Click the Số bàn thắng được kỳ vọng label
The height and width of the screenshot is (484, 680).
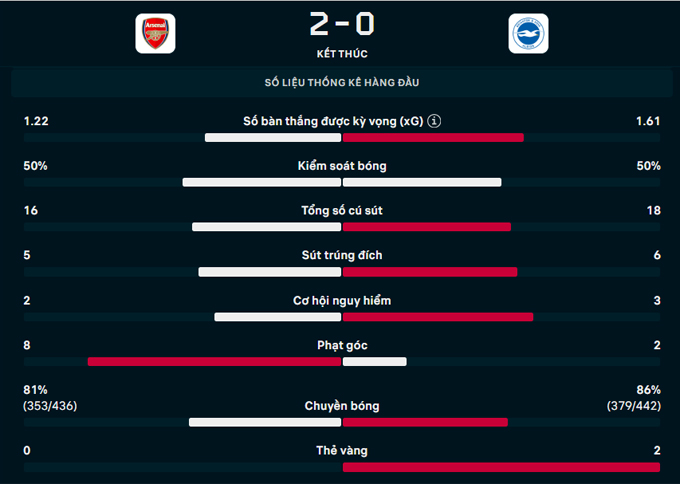pyautogui.click(x=333, y=121)
